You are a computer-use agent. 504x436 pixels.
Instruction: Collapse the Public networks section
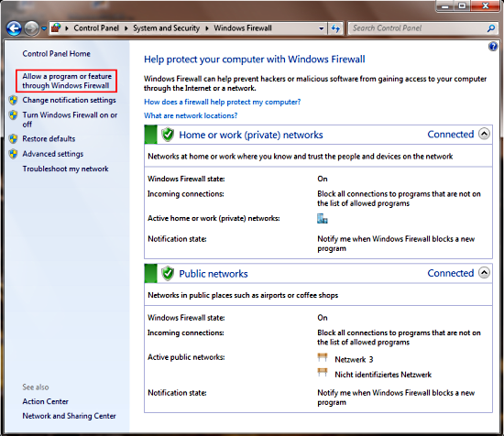484,272
